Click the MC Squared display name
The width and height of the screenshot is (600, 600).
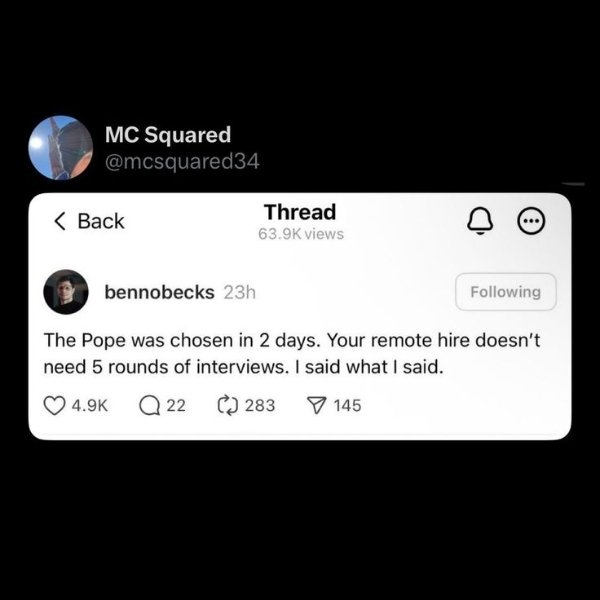(167, 136)
